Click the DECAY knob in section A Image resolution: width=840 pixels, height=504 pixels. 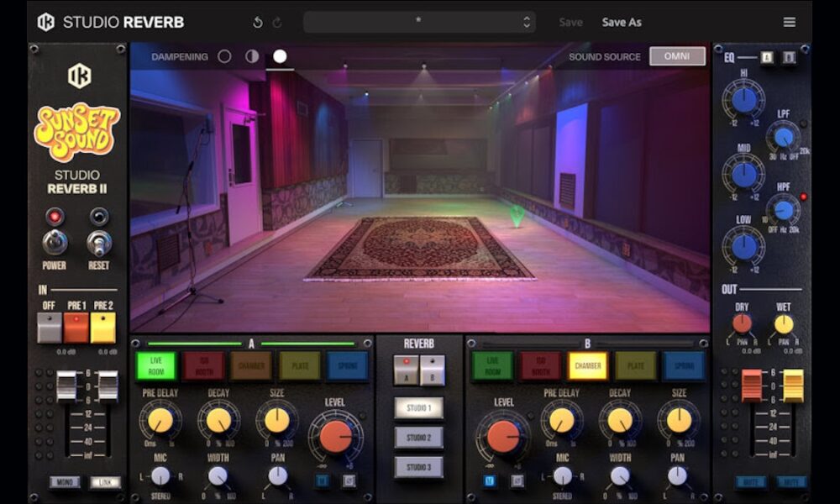218,420
